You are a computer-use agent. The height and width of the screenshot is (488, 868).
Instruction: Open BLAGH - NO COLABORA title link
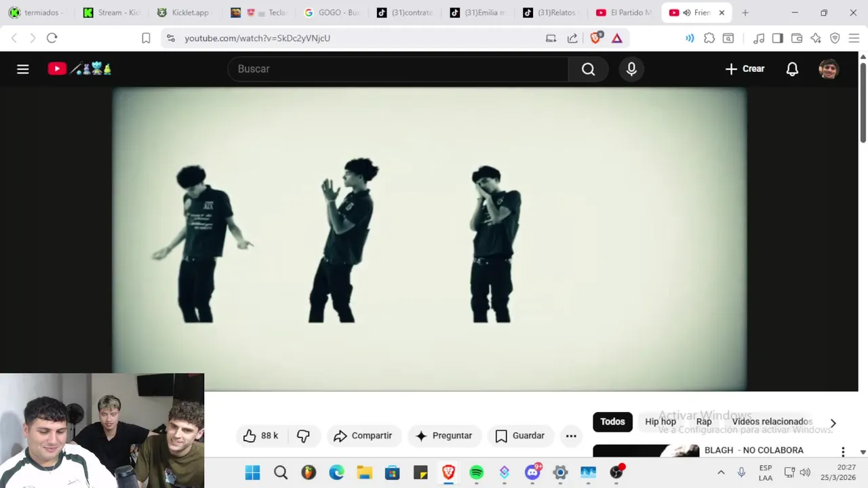753,450
